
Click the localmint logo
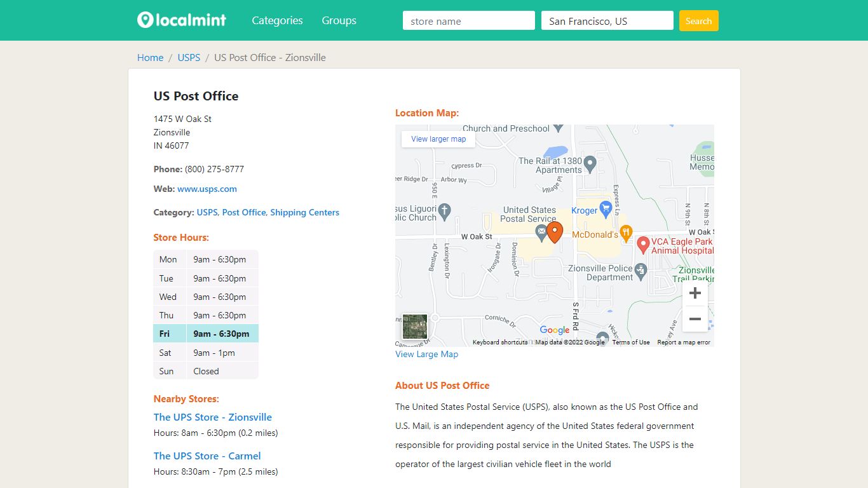coord(182,20)
